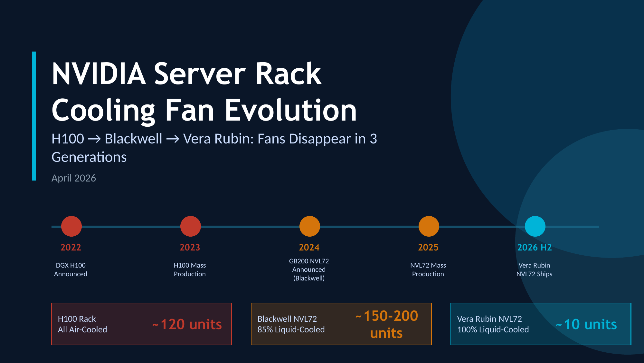Select the 2024 orange timeline marker
644x363 pixels.
309,226
